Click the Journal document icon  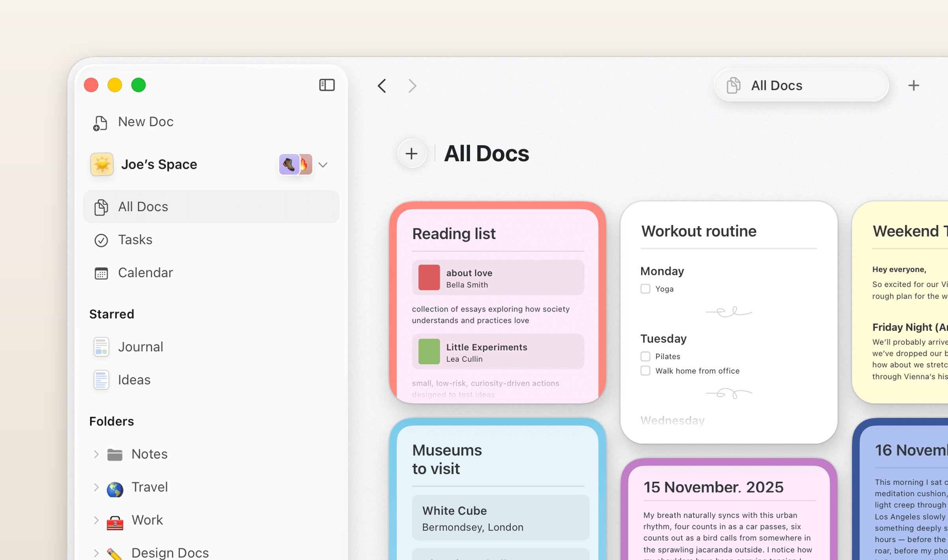point(101,347)
